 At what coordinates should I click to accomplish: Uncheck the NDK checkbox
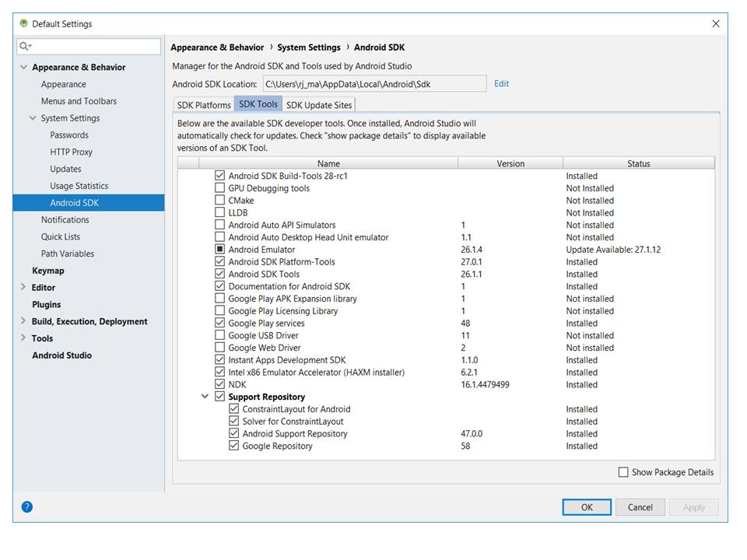point(219,383)
